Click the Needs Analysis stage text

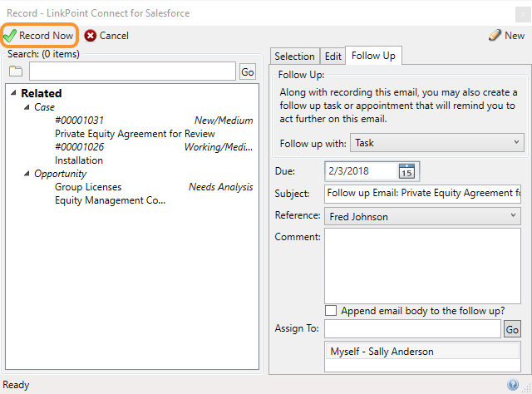click(221, 187)
